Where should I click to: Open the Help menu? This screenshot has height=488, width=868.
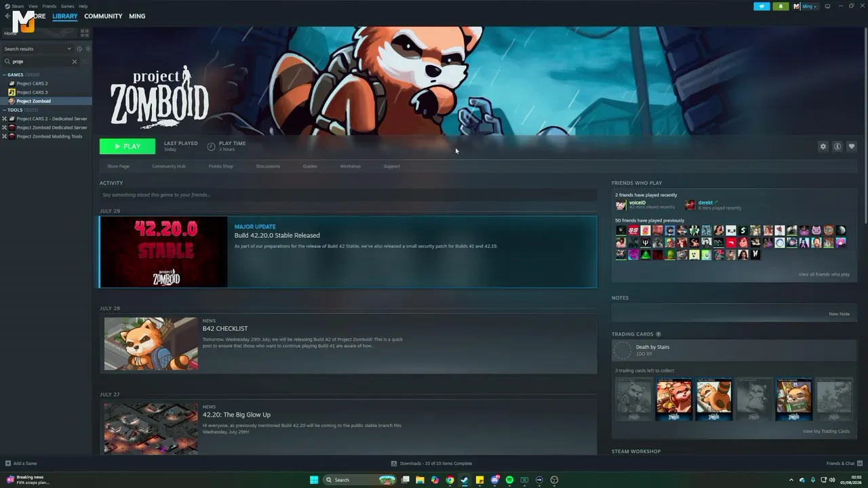[x=83, y=6]
